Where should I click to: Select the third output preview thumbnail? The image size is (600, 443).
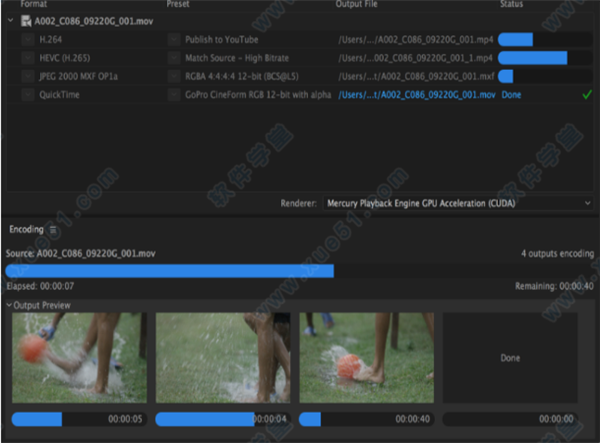(366, 357)
